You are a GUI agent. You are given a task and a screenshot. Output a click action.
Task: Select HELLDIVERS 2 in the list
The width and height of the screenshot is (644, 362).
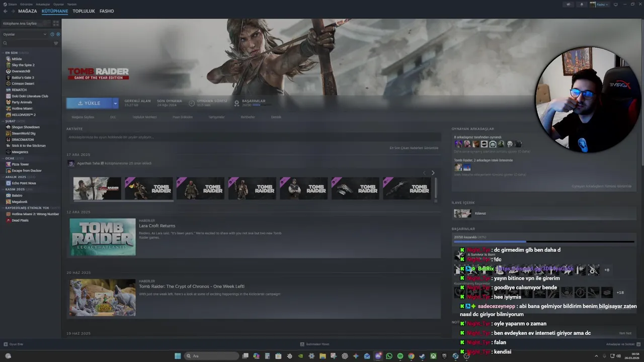point(24,115)
